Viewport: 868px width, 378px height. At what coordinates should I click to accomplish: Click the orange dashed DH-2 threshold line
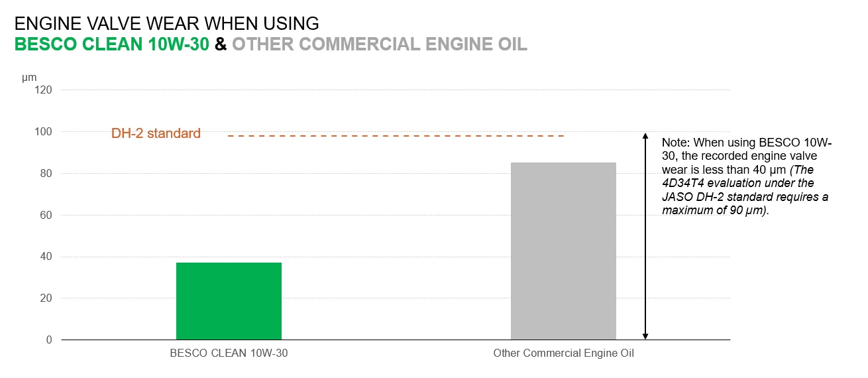[x=396, y=136]
